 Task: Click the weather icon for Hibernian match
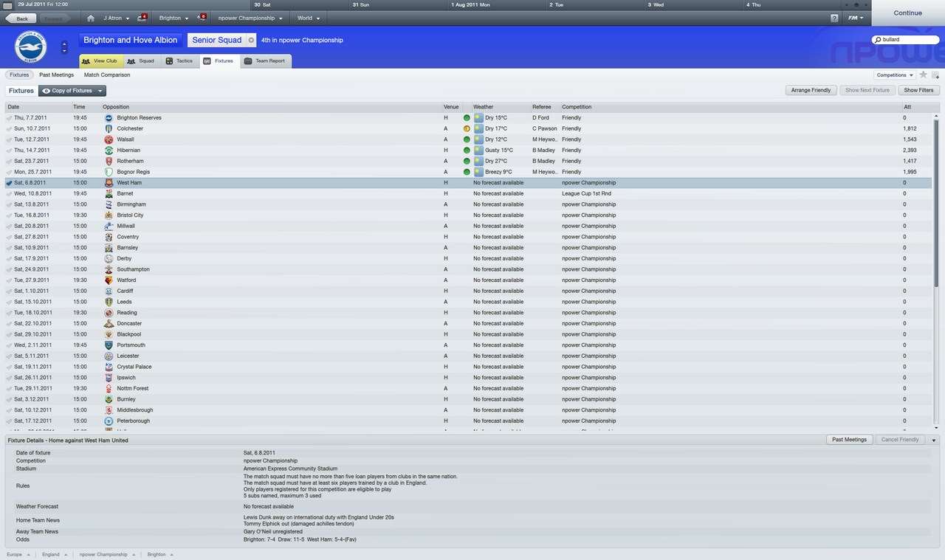[x=478, y=150]
